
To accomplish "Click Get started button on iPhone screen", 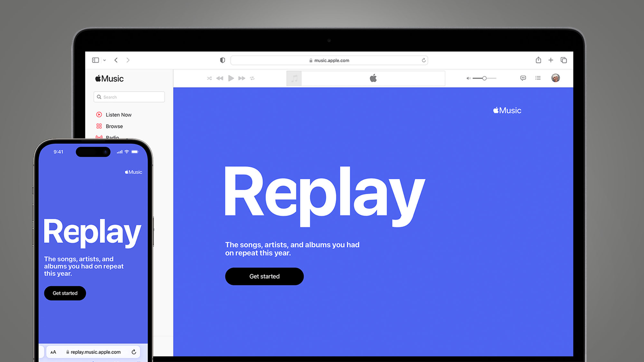I will (x=65, y=293).
